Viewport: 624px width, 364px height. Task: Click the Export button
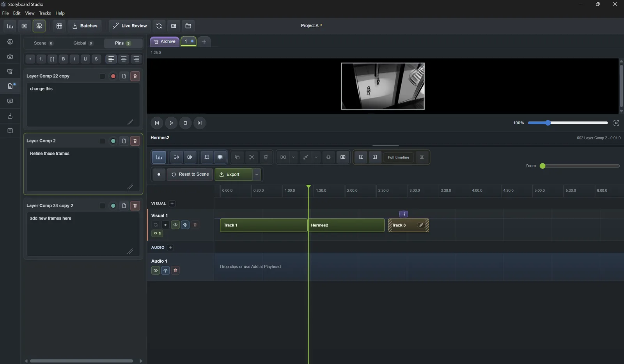233,174
